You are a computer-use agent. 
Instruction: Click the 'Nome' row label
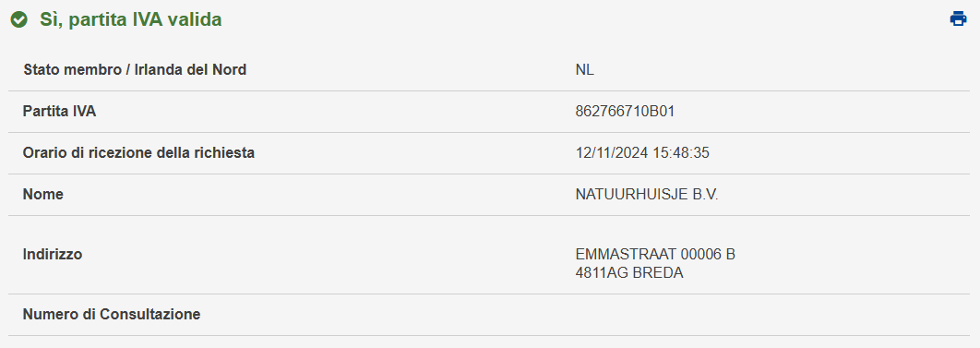click(x=43, y=194)
